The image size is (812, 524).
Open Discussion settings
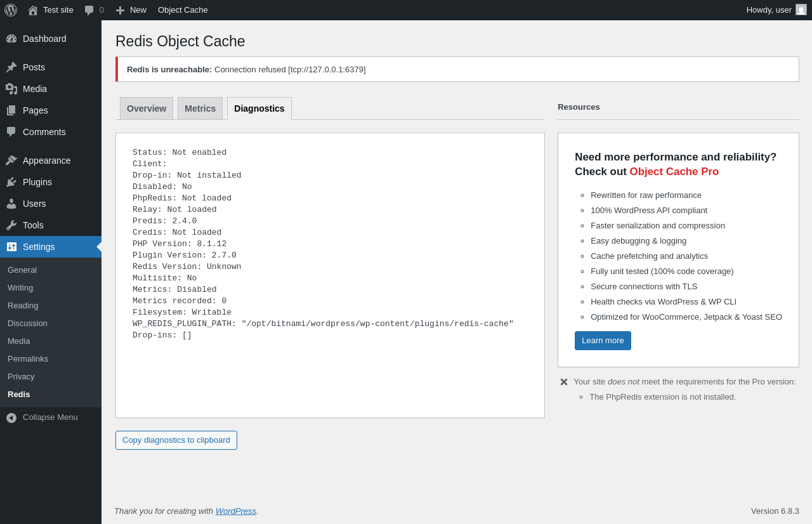pos(51,324)
